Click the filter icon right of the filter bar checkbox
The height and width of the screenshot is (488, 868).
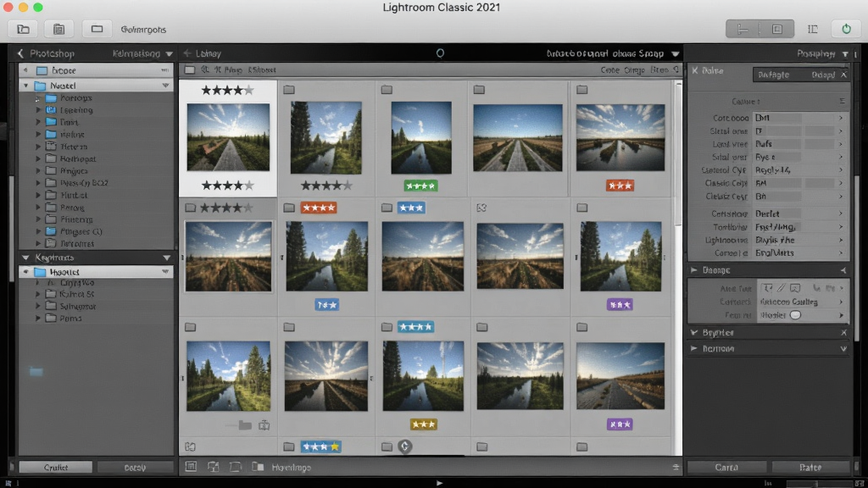pyautogui.click(x=205, y=69)
